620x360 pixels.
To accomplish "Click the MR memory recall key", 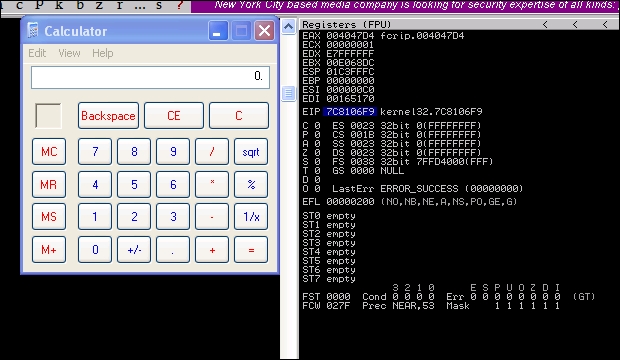I will (x=49, y=184).
